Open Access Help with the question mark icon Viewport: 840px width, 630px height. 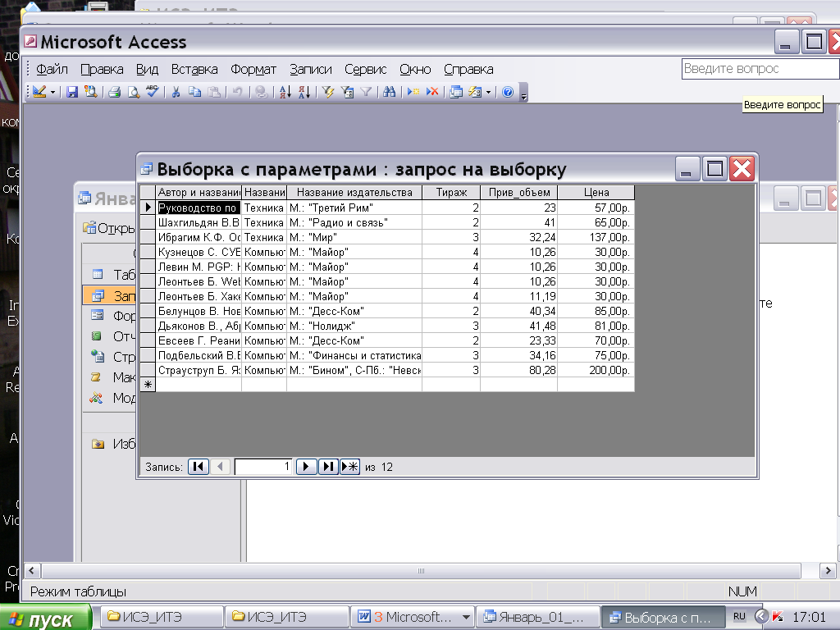(x=508, y=92)
